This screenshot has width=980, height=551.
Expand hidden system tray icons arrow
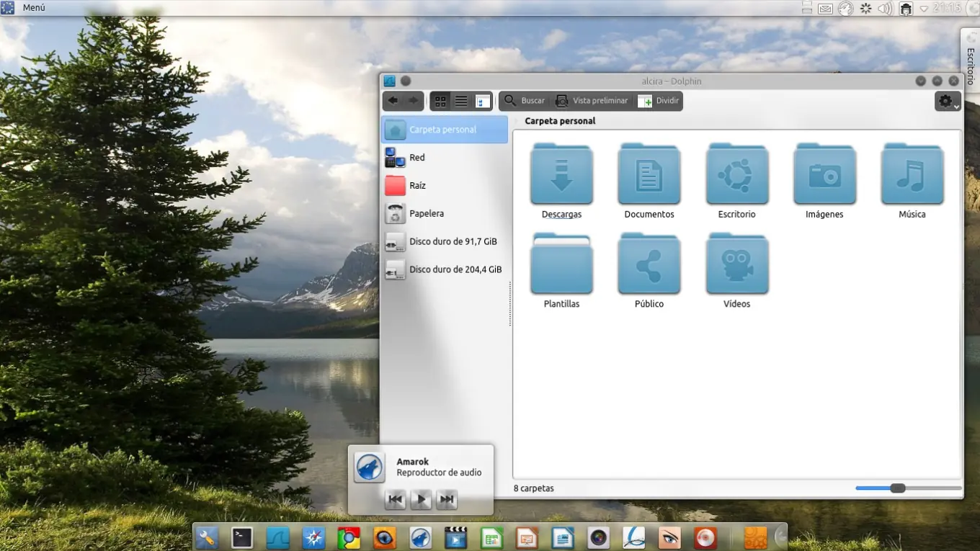(924, 9)
